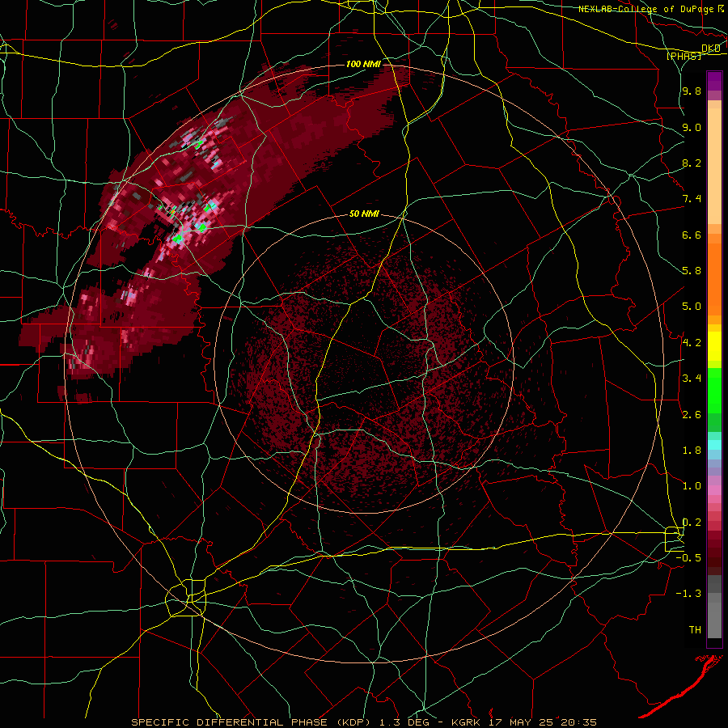Click the 1.8 value on color scale

click(692, 451)
